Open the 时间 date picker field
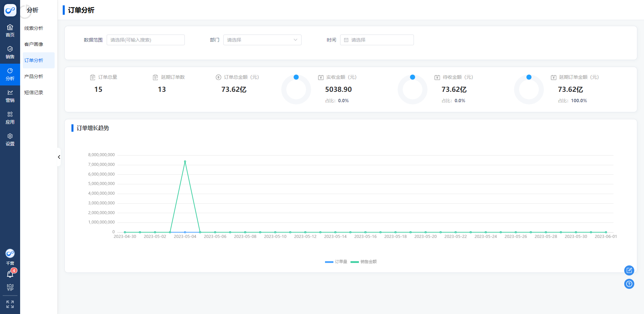The image size is (644, 314). [x=377, y=40]
